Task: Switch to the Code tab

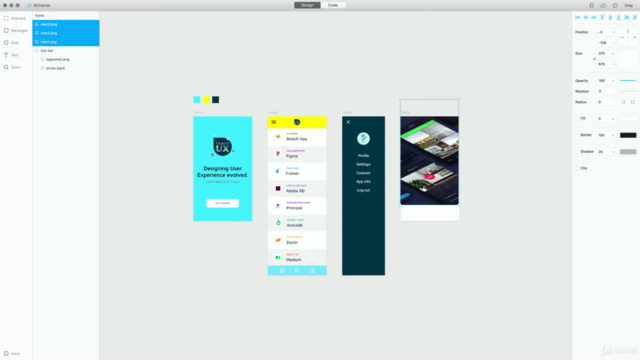Action: [333, 5]
